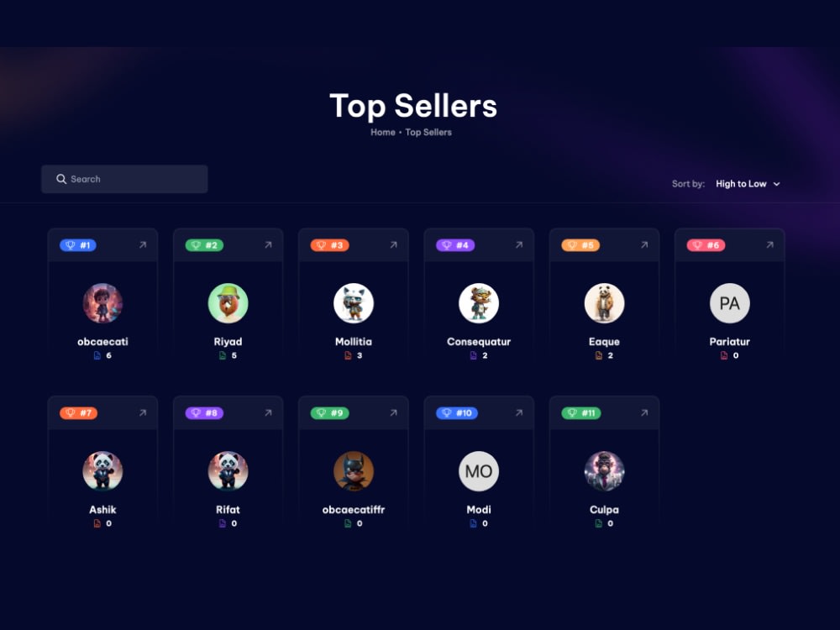Click the MO avatar for Modi
Viewport: 840px width, 630px height.
point(479,471)
